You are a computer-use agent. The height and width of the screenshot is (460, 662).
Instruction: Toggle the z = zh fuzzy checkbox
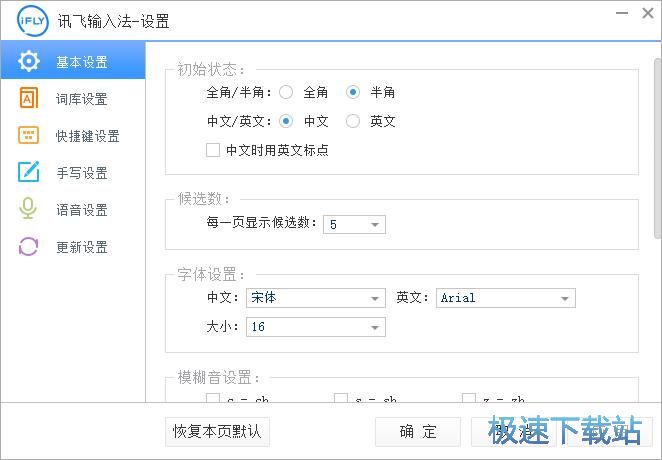point(469,398)
